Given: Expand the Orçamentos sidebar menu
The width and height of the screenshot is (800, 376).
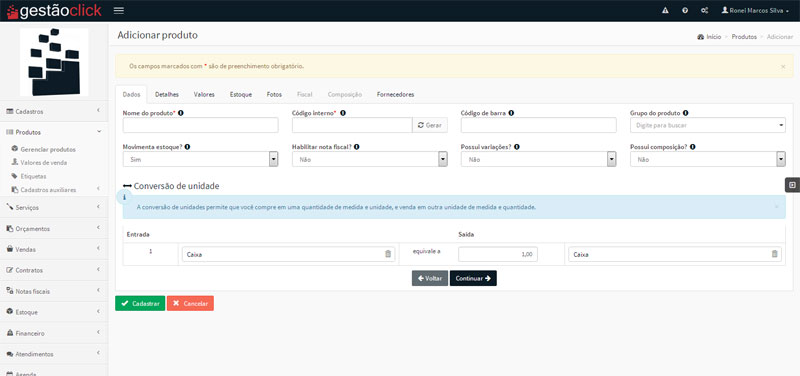Looking at the screenshot, I should click(x=54, y=229).
